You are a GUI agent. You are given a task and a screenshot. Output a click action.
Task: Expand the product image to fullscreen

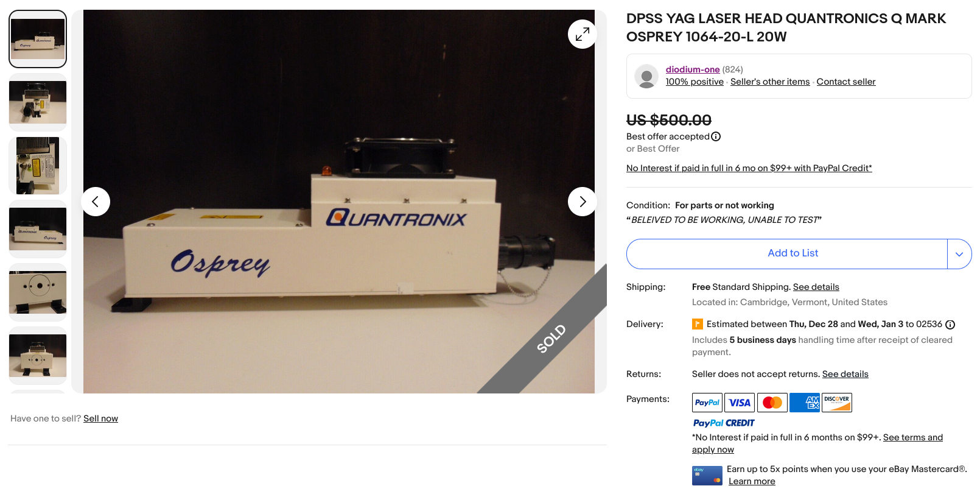pyautogui.click(x=583, y=34)
